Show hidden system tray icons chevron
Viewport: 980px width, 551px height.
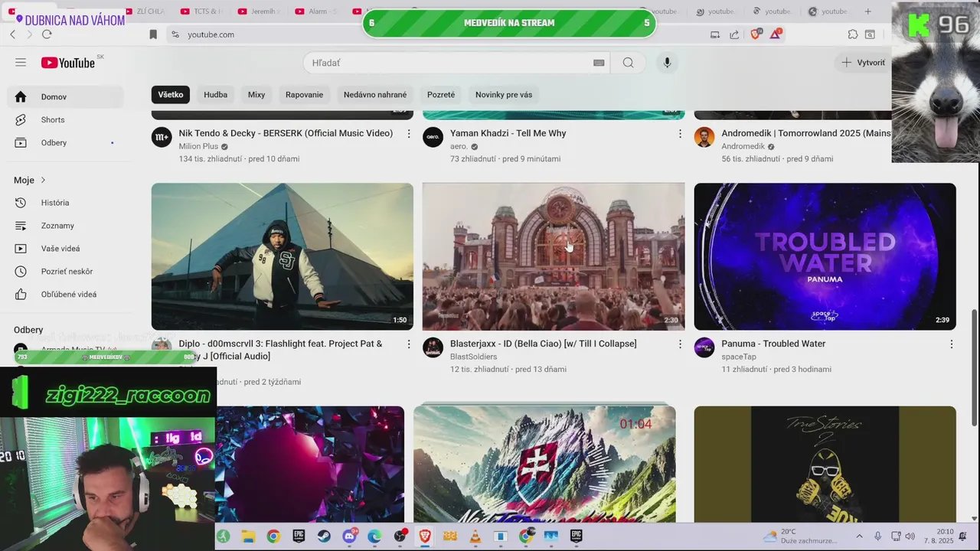click(859, 536)
